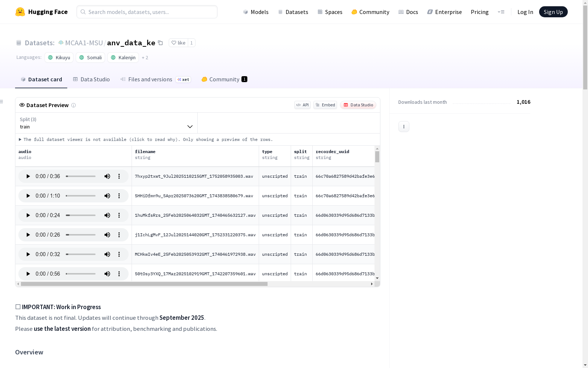588x368 pixels.
Task: Click the Pricing link
Action: (480, 12)
